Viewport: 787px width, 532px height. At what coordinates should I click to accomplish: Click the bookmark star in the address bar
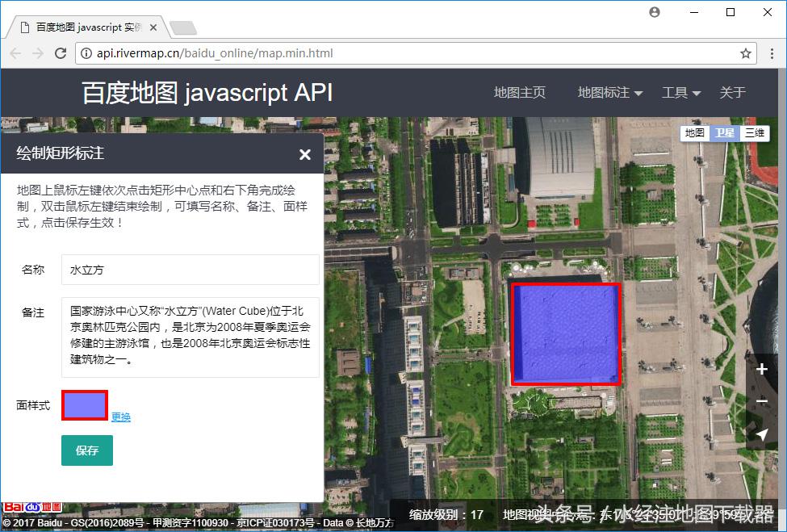(747, 52)
